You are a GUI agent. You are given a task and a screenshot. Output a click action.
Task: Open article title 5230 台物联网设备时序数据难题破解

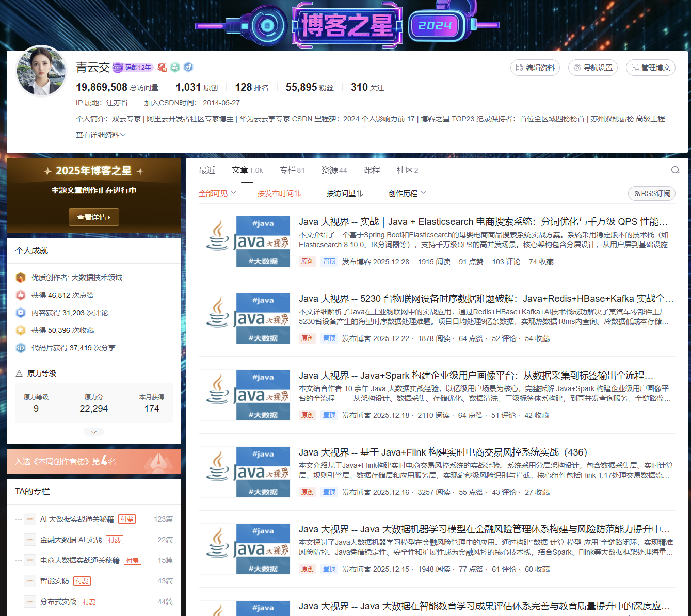coord(486,299)
